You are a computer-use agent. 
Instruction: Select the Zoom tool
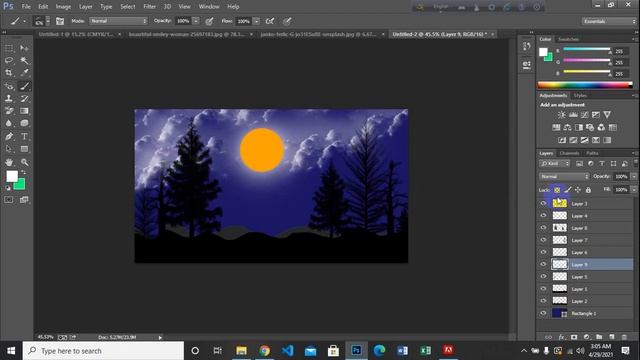click(x=24, y=162)
